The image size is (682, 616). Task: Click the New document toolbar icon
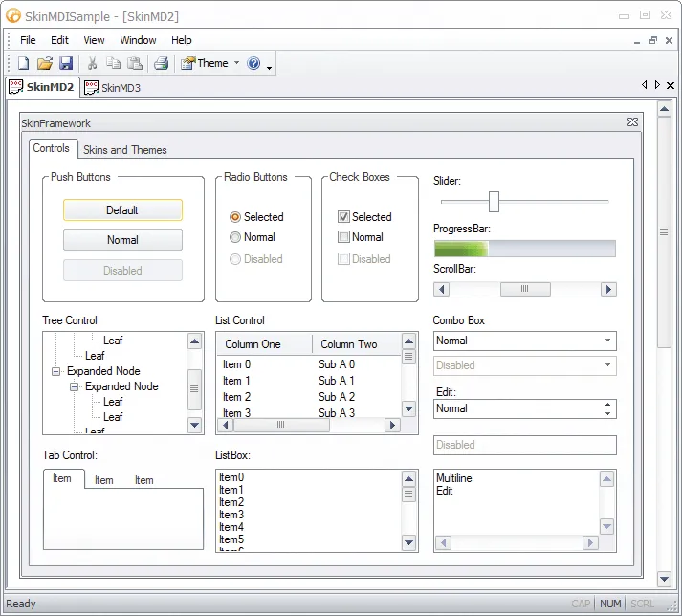click(24, 63)
